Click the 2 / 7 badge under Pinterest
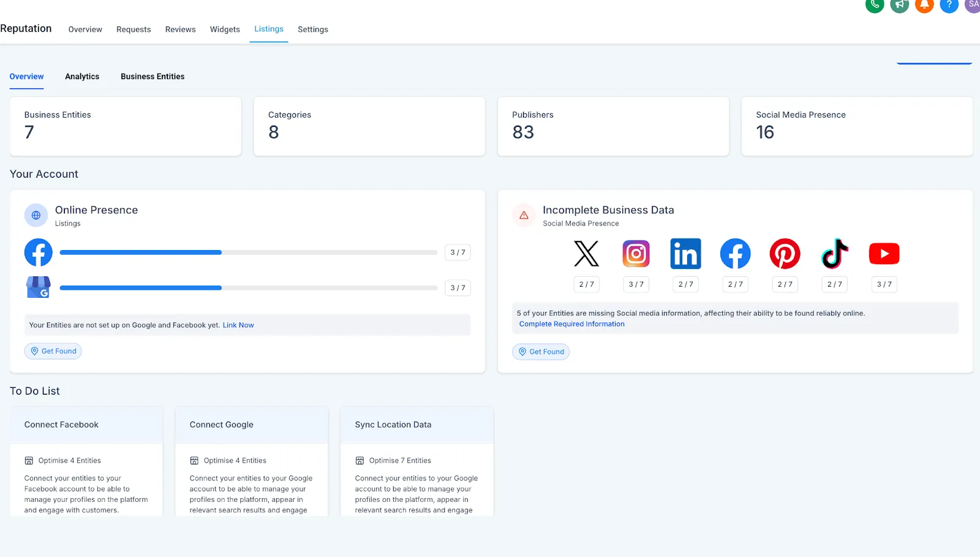The width and height of the screenshot is (980, 557). 785,284
